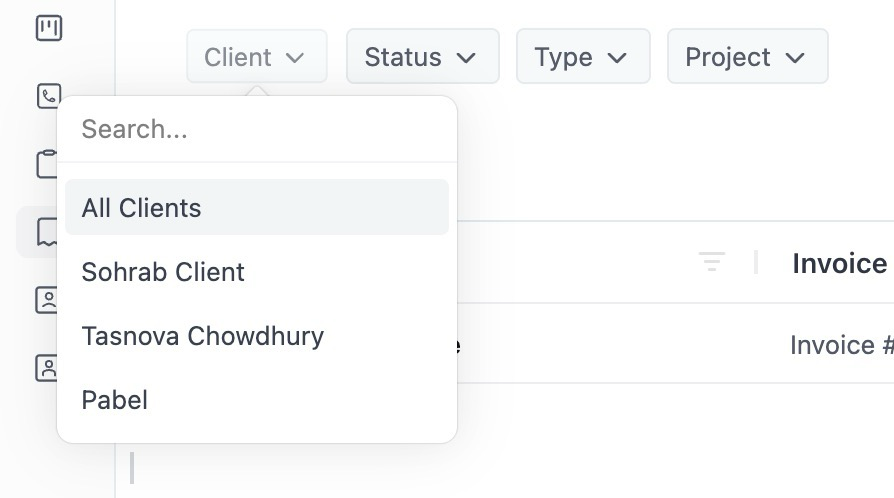Pick Pabel in the client list
Viewport: 894px width, 498px height.
[x=257, y=400]
